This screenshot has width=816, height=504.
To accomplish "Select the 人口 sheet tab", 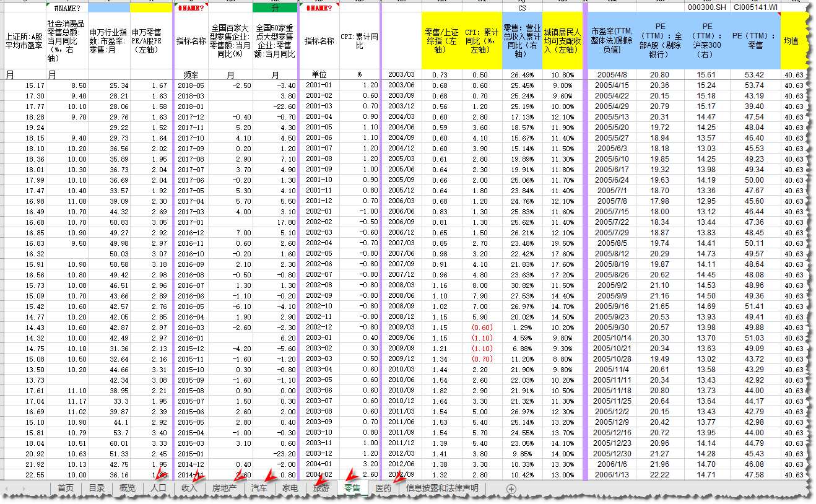I will 158,489.
